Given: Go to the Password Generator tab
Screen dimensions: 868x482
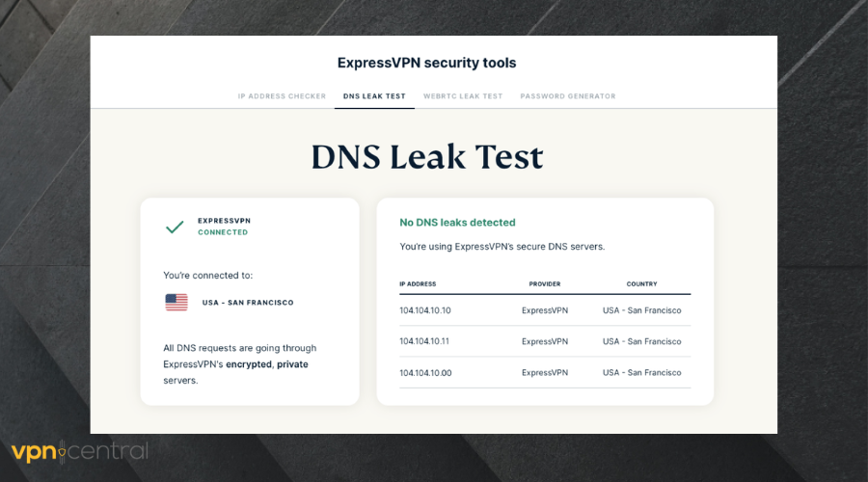Looking at the screenshot, I should (567, 96).
